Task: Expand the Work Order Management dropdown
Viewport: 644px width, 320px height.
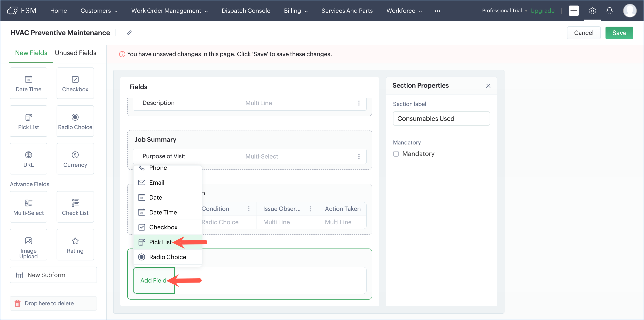Action: pyautogui.click(x=170, y=11)
